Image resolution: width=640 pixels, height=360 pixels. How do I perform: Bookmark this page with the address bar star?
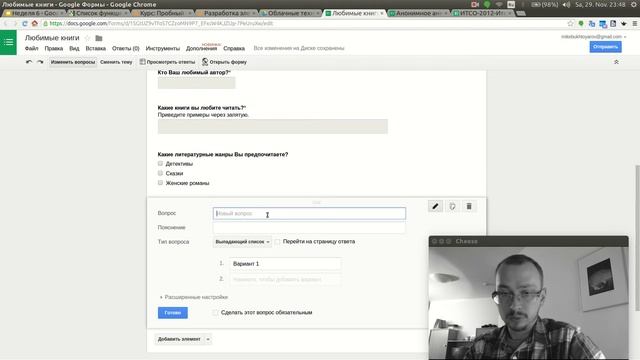pos(570,24)
